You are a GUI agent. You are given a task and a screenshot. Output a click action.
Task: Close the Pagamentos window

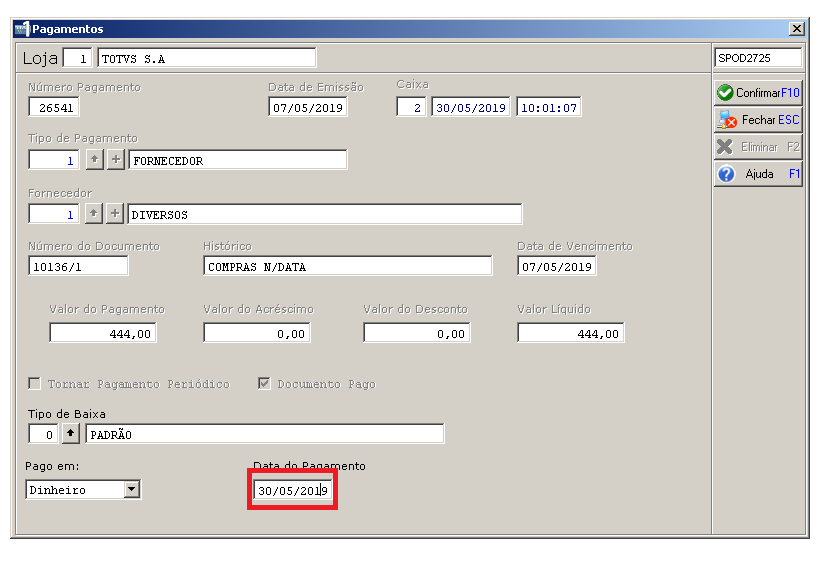tap(796, 29)
